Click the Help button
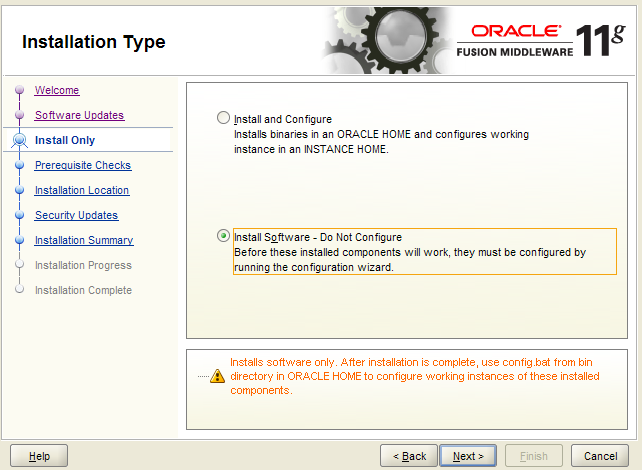Image resolution: width=642 pixels, height=470 pixels. click(39, 456)
